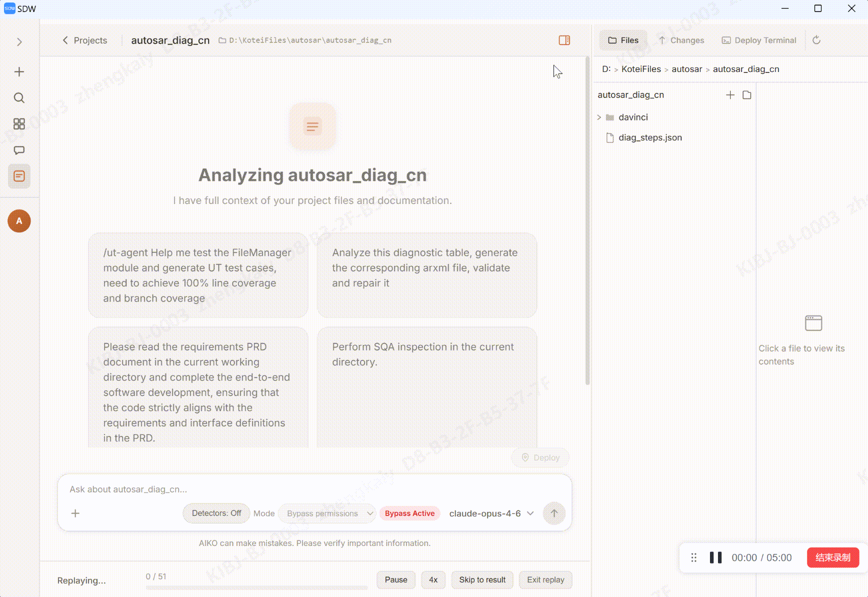Maximize the SDW window

[x=818, y=8]
